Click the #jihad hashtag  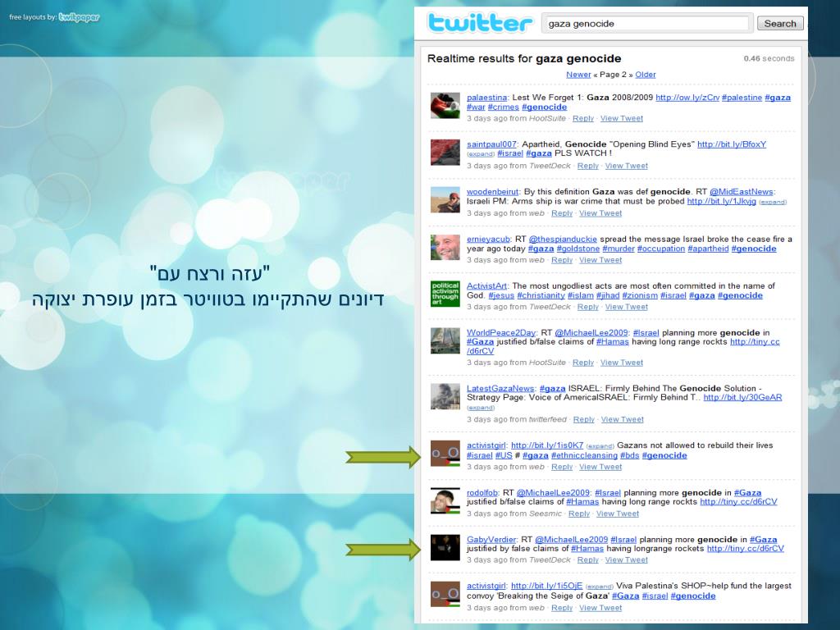[607, 295]
